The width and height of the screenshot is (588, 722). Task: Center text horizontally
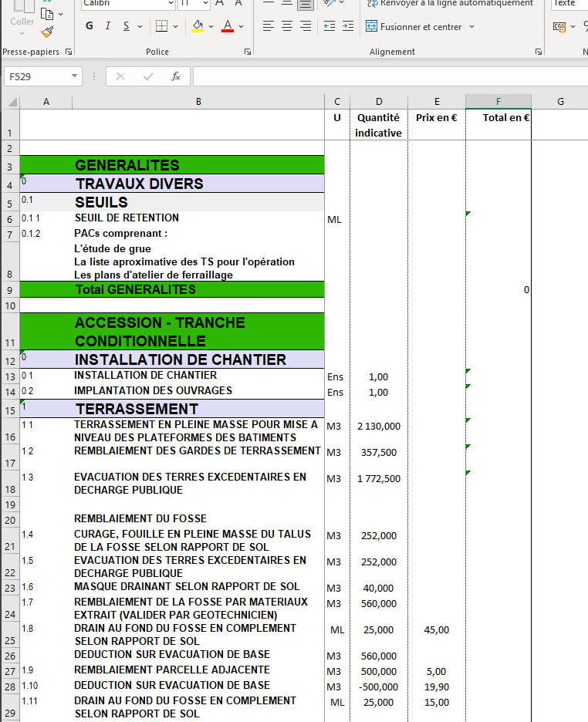[287, 26]
